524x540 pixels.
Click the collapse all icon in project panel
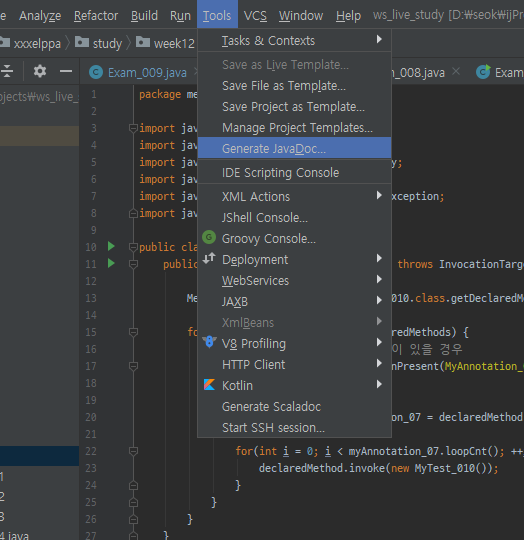(7, 71)
